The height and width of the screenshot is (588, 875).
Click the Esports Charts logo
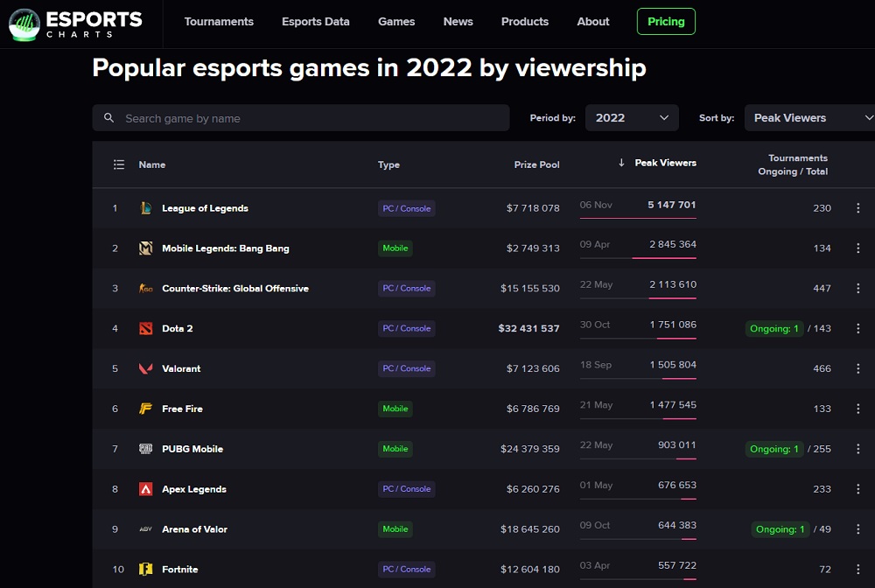[x=75, y=24]
